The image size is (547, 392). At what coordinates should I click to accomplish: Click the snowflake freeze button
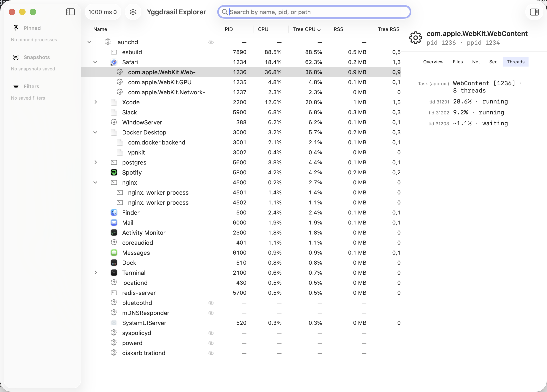(133, 12)
